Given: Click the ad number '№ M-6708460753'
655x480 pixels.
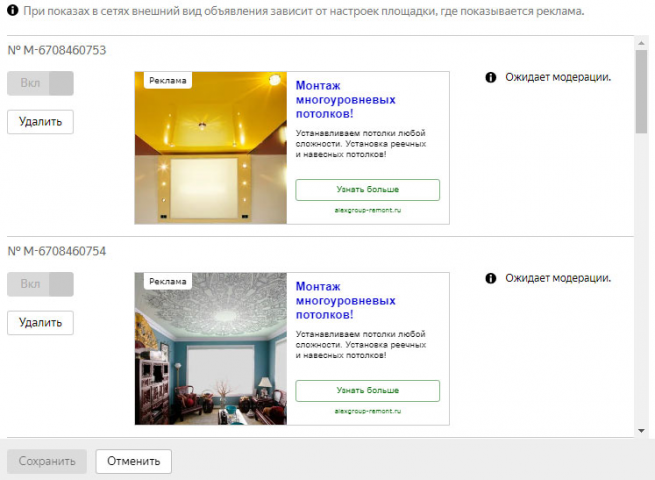Looking at the screenshot, I should tap(57, 50).
